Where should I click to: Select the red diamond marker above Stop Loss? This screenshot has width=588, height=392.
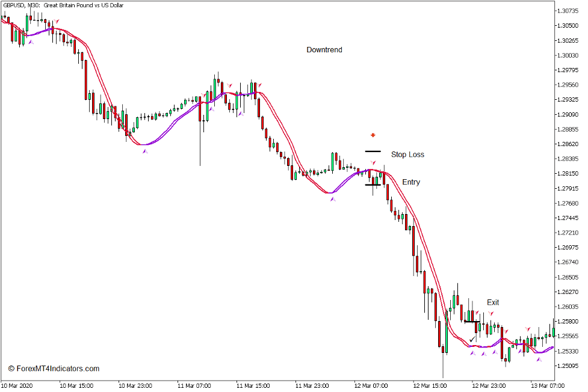pyautogui.click(x=373, y=135)
